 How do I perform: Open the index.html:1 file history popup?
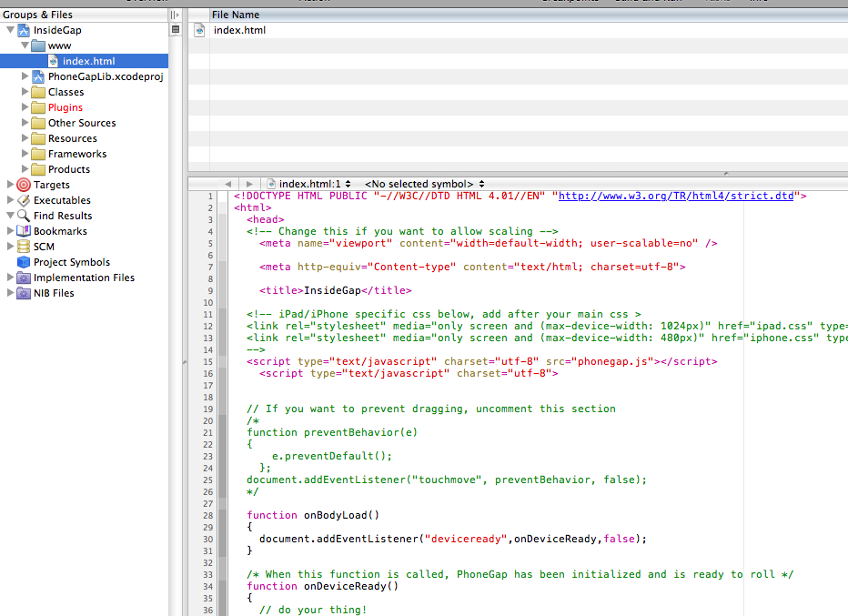tap(308, 184)
